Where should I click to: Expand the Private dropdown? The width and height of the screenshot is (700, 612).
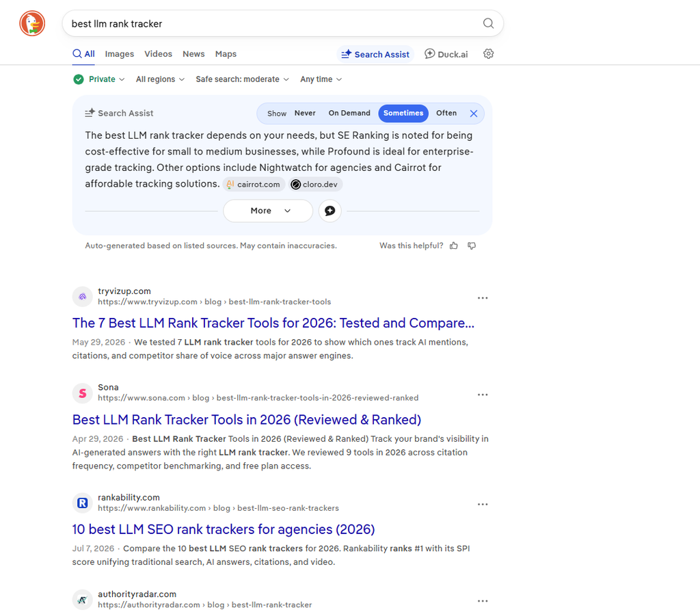(x=106, y=79)
